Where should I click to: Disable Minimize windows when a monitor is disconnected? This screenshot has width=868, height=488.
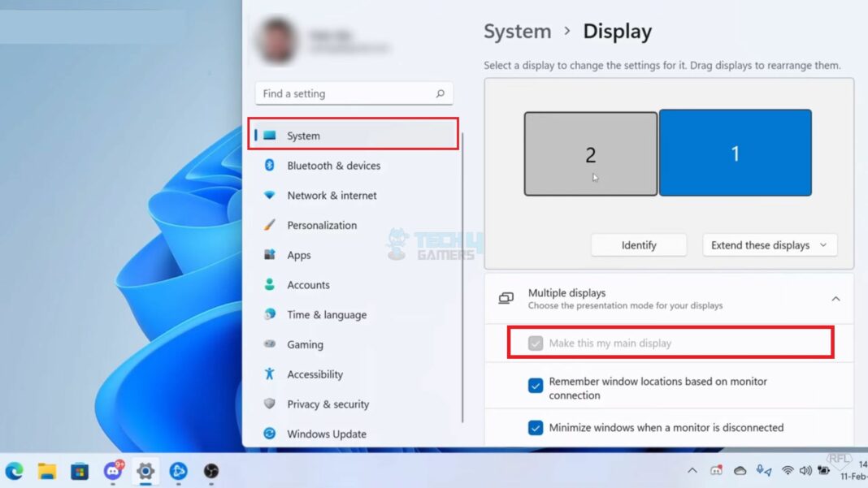click(x=536, y=428)
